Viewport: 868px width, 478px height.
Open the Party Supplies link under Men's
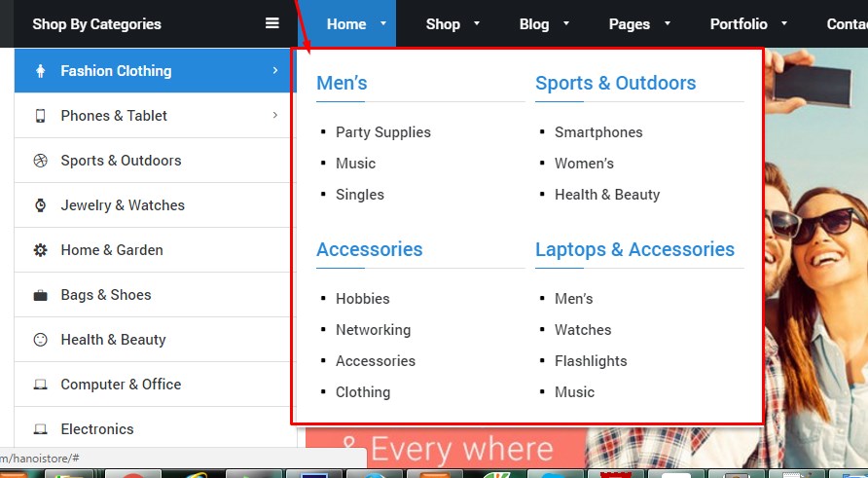382,132
